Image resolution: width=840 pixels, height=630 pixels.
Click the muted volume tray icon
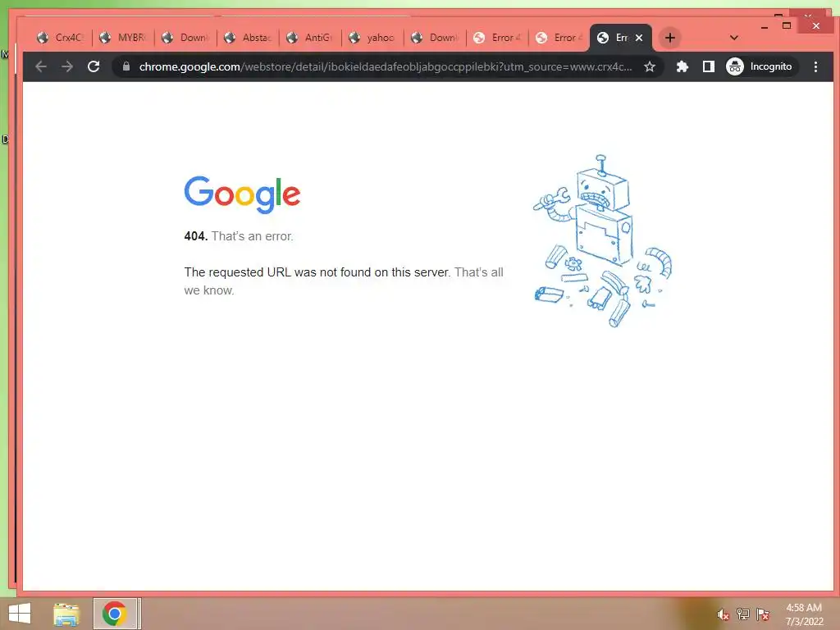coord(723,614)
